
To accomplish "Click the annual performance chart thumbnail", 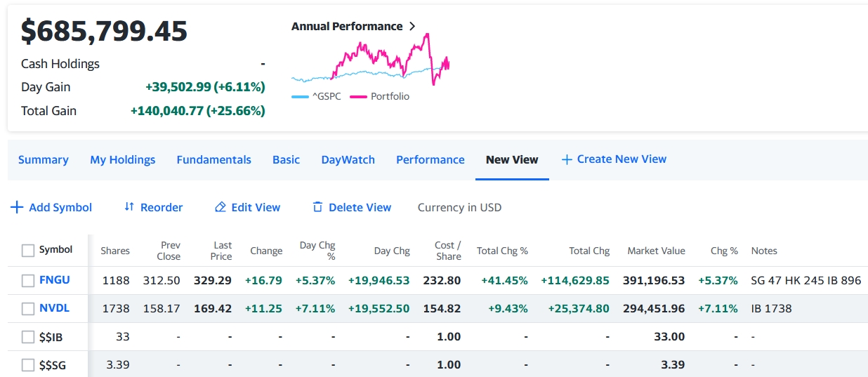I will click(x=370, y=62).
